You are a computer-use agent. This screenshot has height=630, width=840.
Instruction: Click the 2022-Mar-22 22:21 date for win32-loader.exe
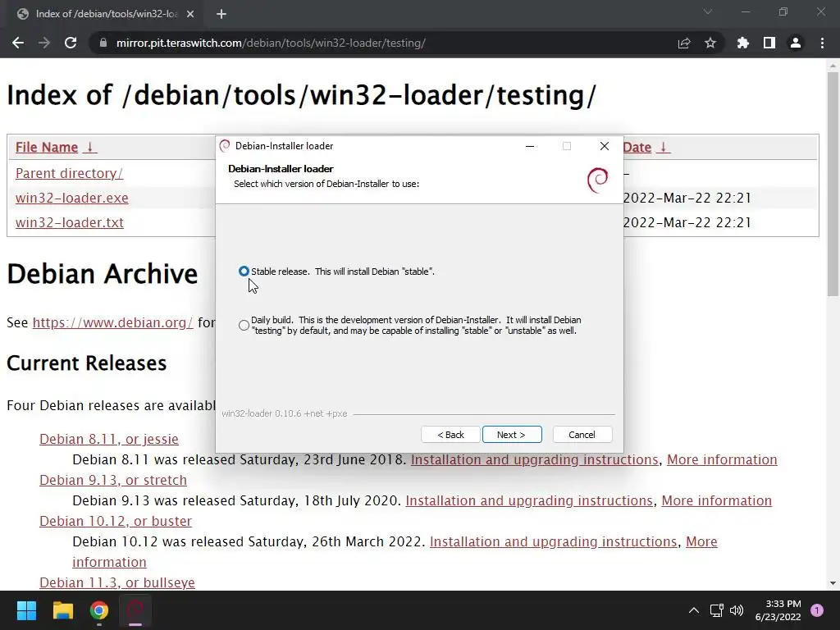[x=687, y=199]
